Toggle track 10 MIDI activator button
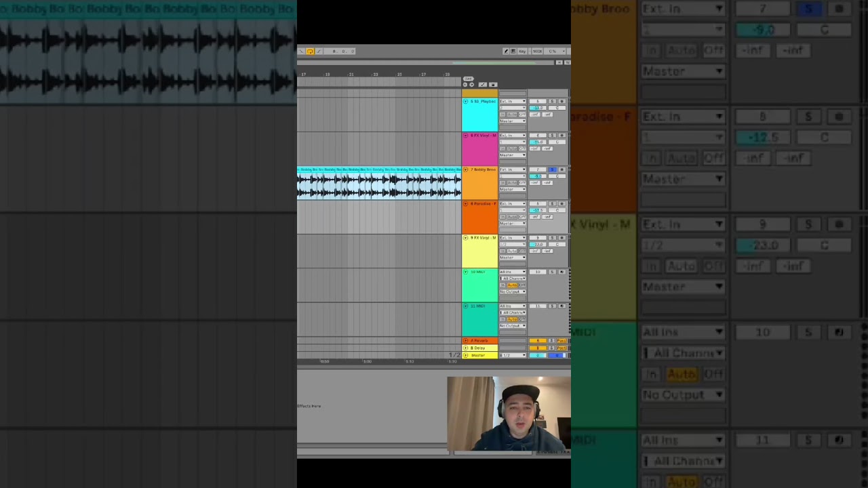The image size is (868, 488). [538, 272]
